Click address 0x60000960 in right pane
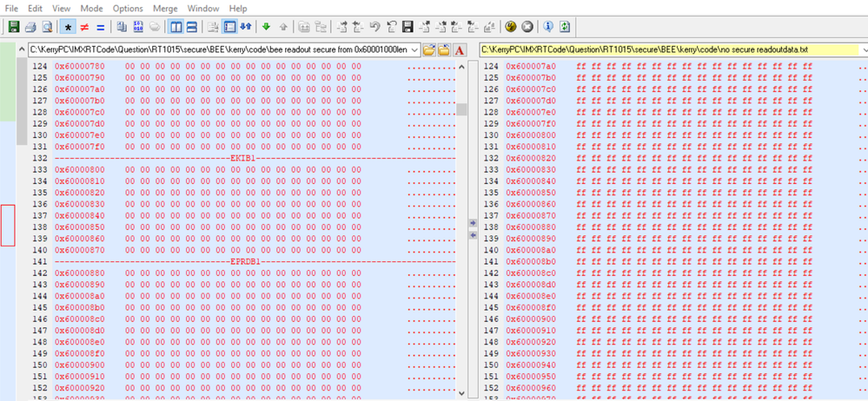This screenshot has width=868, height=401. point(531,387)
